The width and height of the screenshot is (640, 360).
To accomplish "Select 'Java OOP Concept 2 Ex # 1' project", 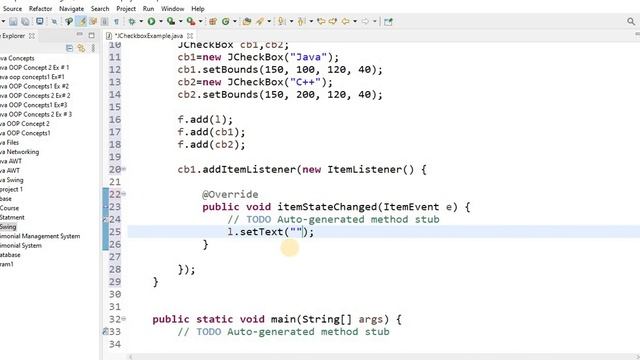I will 34,67.
